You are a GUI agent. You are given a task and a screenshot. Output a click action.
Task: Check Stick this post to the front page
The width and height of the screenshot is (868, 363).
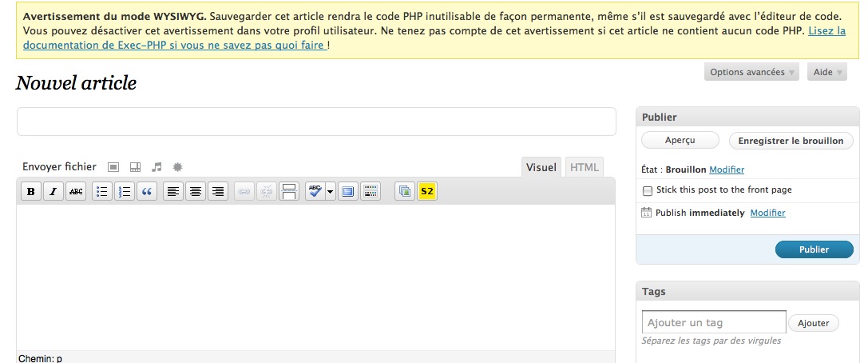(x=647, y=190)
